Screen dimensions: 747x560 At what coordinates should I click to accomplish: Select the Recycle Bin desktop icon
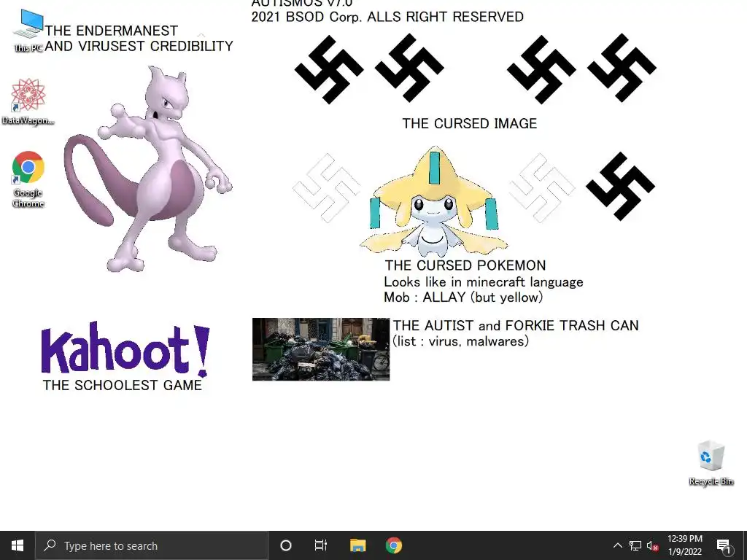[x=711, y=463]
